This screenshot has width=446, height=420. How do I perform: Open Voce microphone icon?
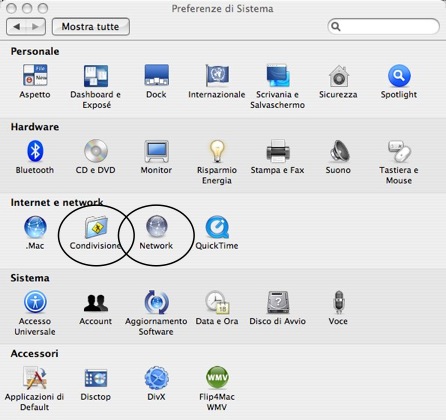[x=339, y=302]
